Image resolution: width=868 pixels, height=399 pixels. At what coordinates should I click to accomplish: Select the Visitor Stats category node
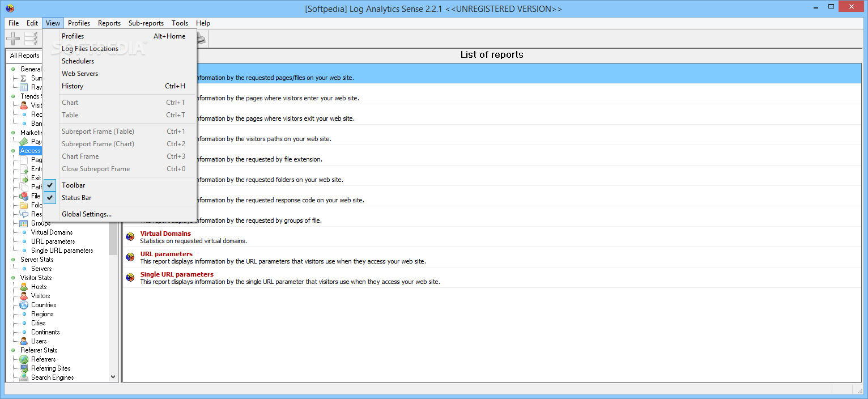[x=36, y=278]
